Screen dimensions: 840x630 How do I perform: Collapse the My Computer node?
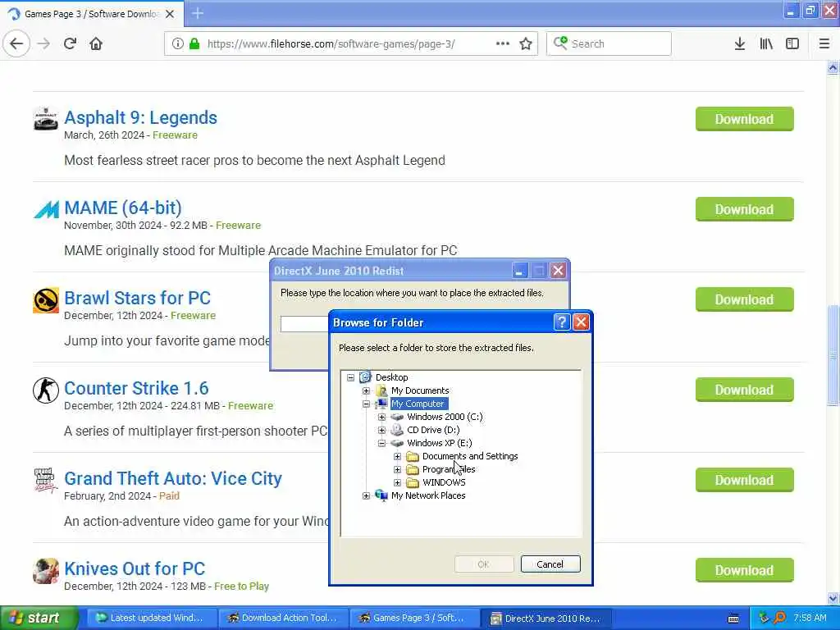[x=367, y=404]
